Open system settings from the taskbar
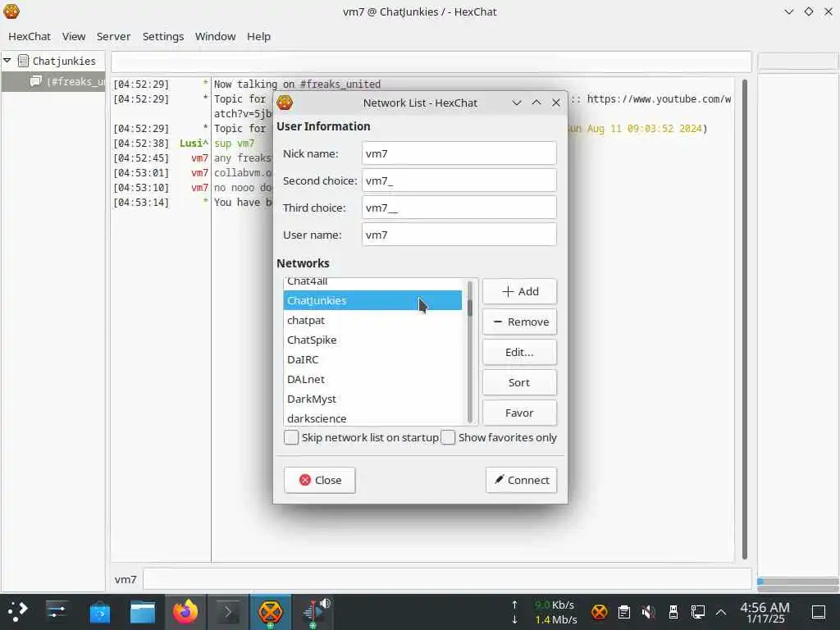This screenshot has width=840, height=630. (x=57, y=611)
